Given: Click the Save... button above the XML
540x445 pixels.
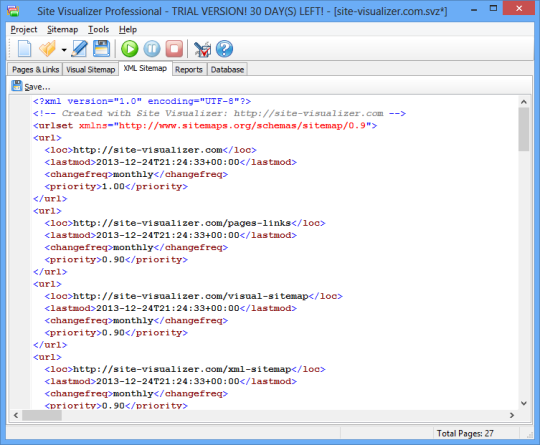Looking at the screenshot, I should tap(31, 86).
